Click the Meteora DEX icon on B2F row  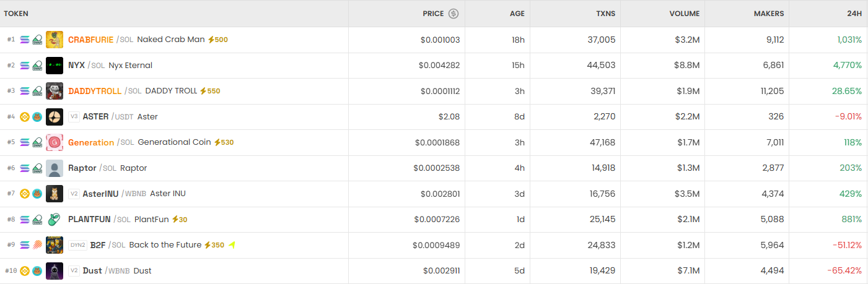pyautogui.click(x=37, y=245)
